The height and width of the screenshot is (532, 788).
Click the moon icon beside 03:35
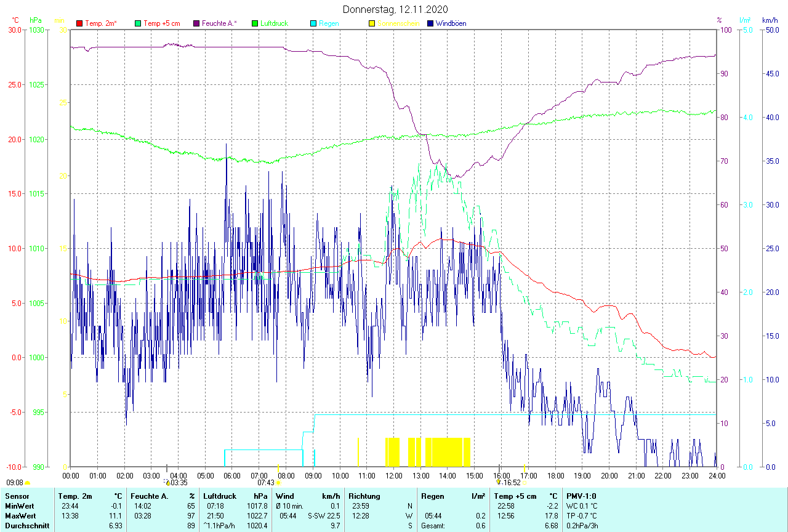pyautogui.click(x=167, y=483)
